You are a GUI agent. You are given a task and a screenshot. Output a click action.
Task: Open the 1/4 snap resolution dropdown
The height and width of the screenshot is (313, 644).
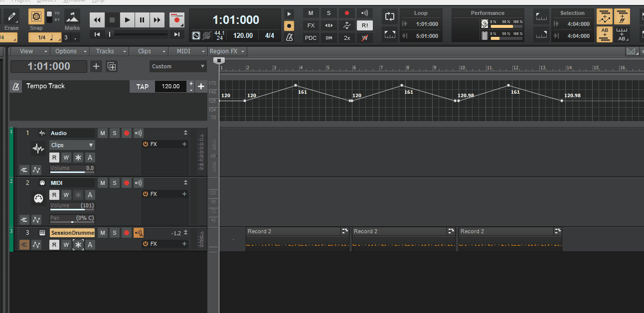point(44,37)
